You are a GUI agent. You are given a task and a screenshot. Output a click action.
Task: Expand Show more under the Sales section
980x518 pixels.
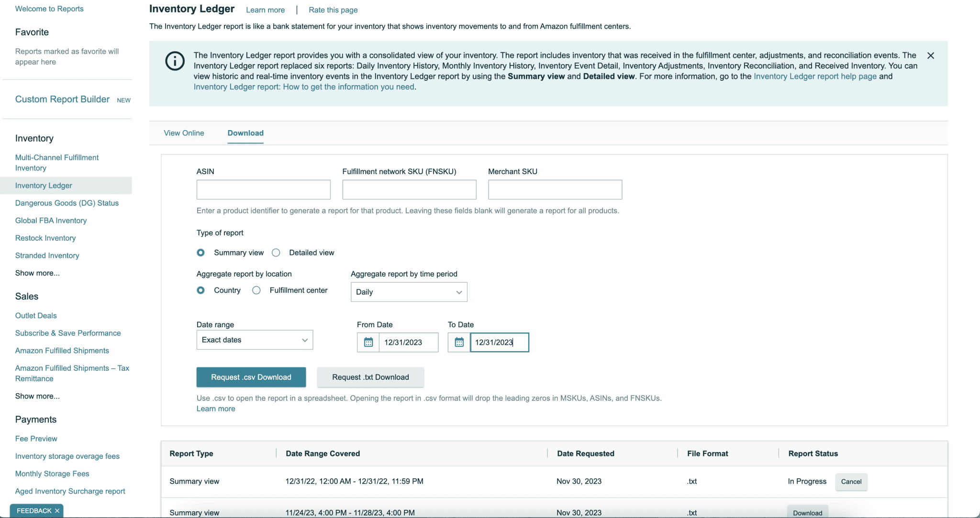(37, 396)
